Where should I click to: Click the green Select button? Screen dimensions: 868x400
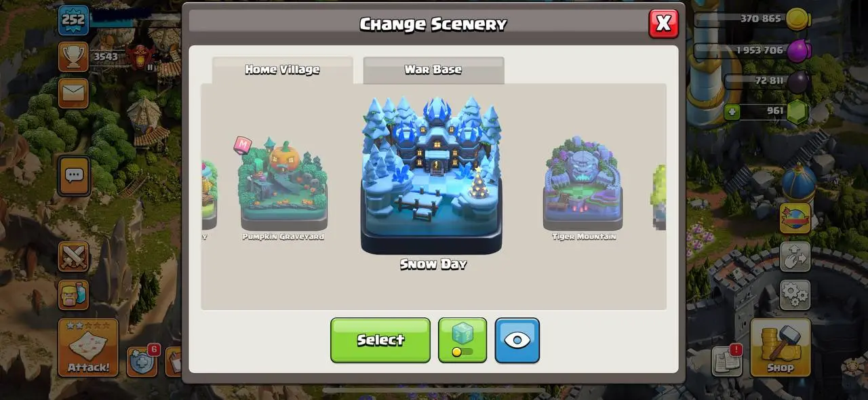380,340
